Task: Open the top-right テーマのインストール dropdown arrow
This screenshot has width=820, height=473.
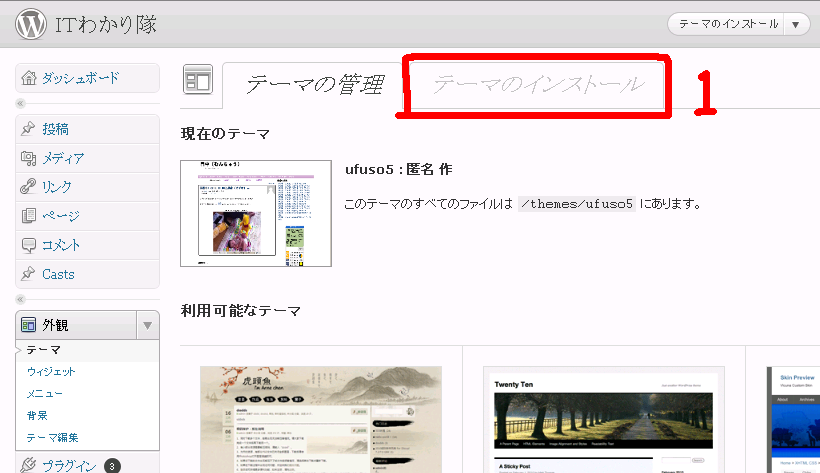Action: click(795, 25)
